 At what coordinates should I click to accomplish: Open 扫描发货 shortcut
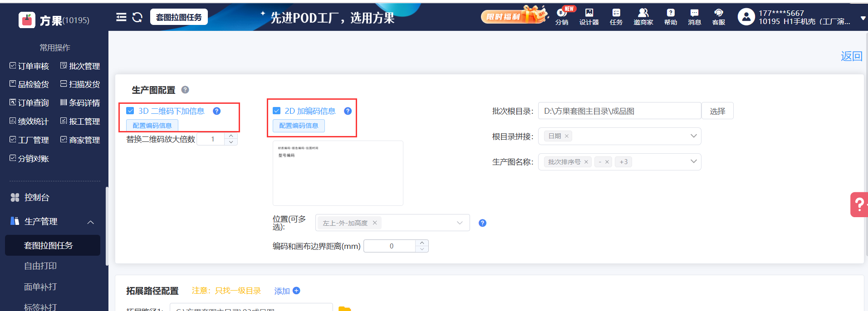click(x=80, y=84)
